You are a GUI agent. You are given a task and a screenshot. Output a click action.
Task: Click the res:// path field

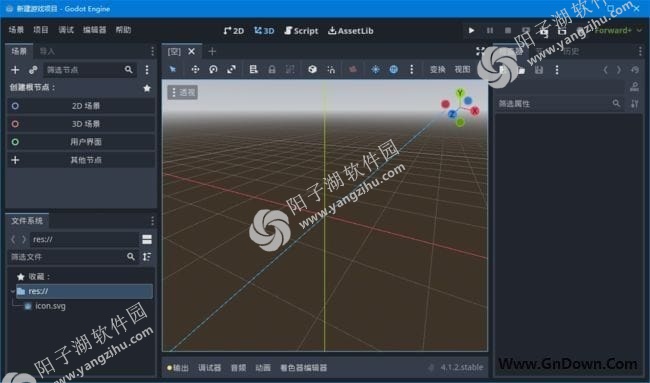(84, 239)
